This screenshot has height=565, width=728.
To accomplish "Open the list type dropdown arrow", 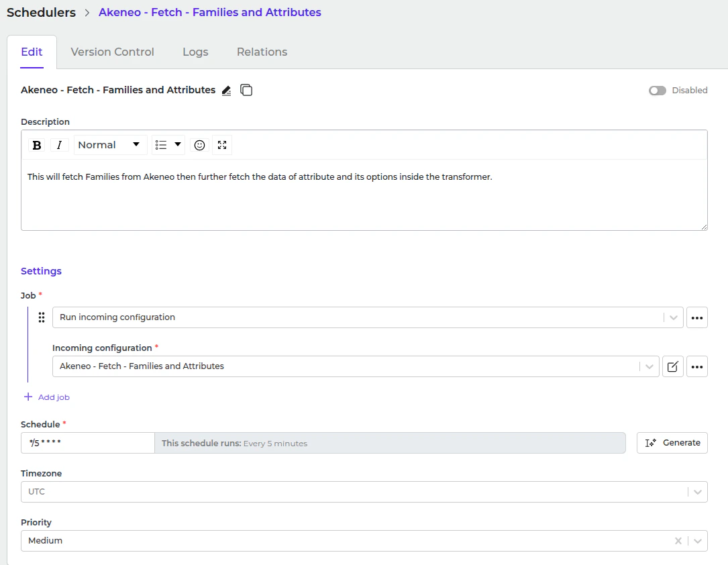I will [177, 145].
